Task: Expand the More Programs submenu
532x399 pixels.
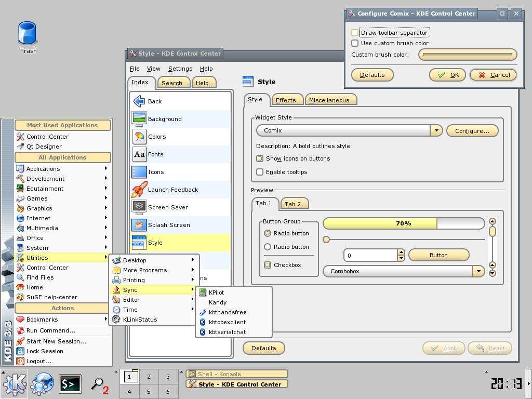Action: (x=155, y=270)
